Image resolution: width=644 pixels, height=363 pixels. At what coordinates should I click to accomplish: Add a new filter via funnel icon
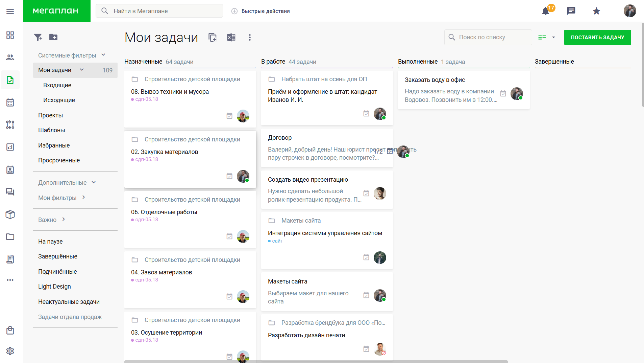pos(38,37)
